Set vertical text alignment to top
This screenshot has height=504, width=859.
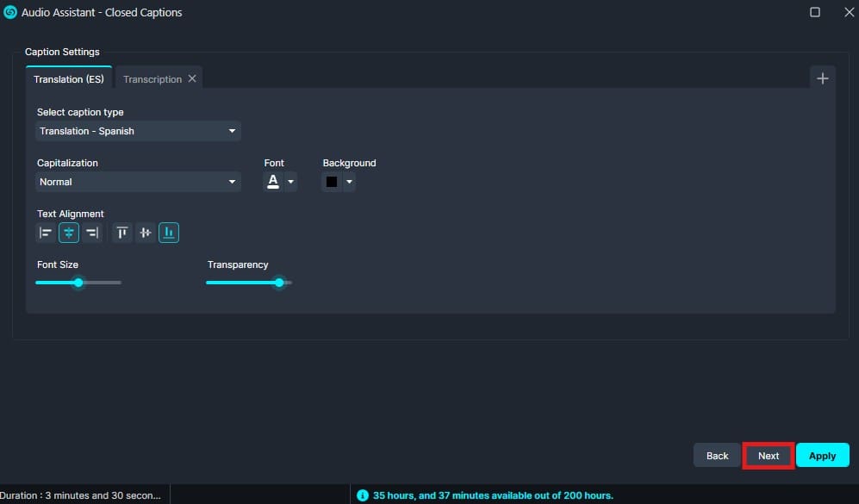tap(122, 233)
